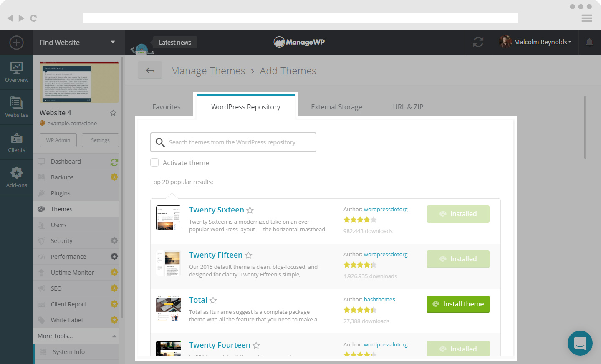Click the Dashboard sync refresh icon

click(114, 162)
